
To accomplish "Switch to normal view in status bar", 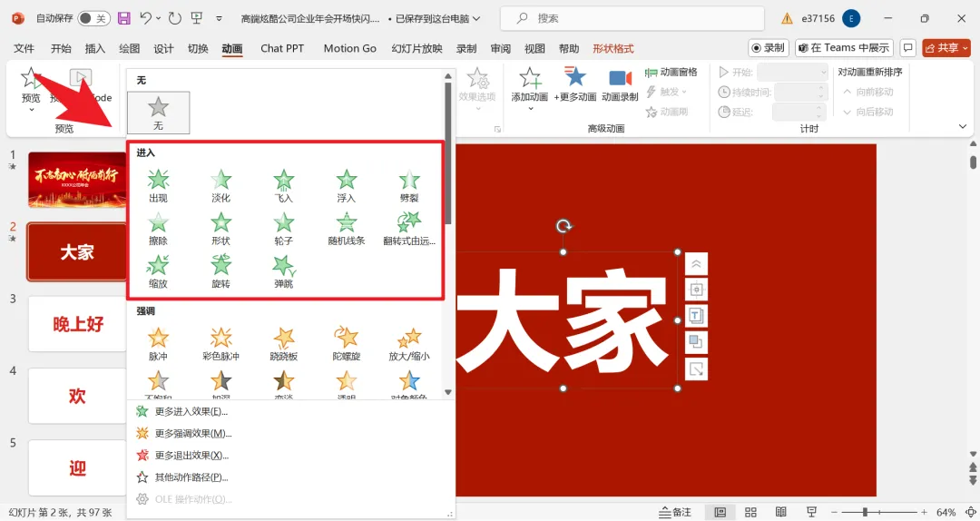I will coord(720,512).
